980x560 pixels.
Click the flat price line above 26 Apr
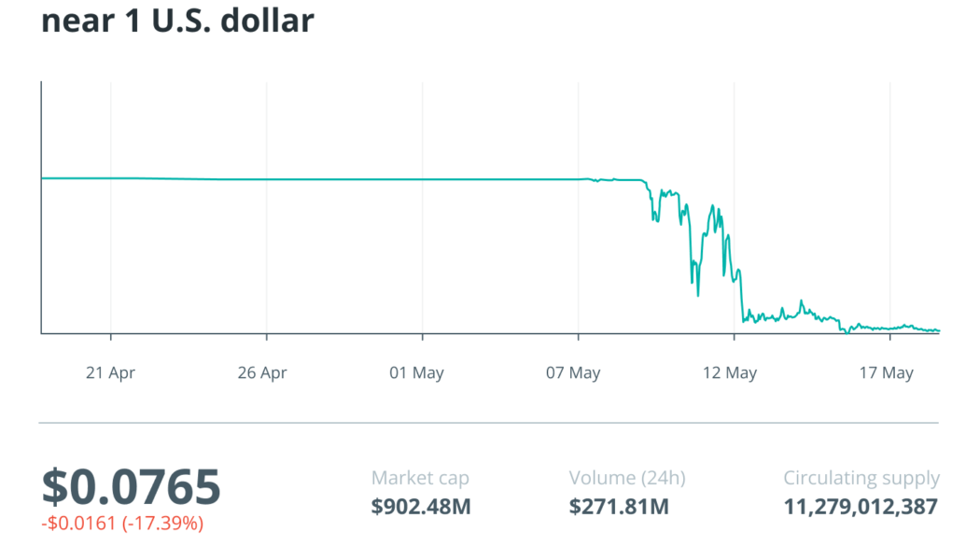[267, 179]
